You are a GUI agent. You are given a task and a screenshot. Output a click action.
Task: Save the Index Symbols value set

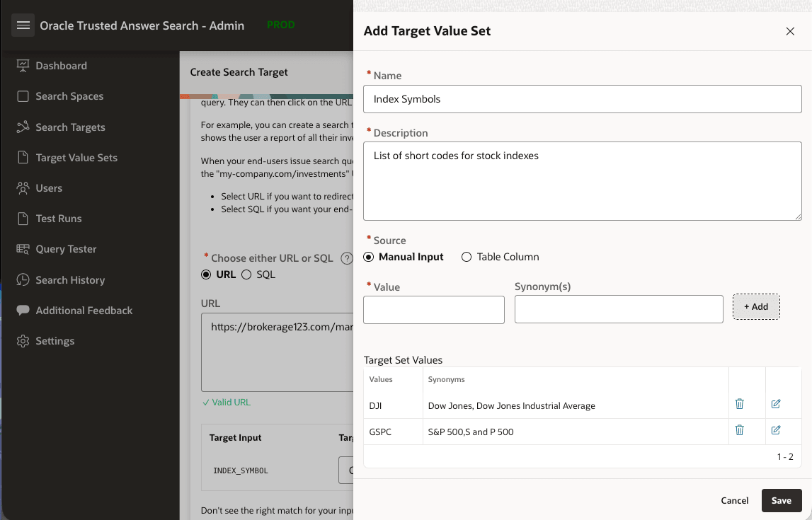(781, 500)
